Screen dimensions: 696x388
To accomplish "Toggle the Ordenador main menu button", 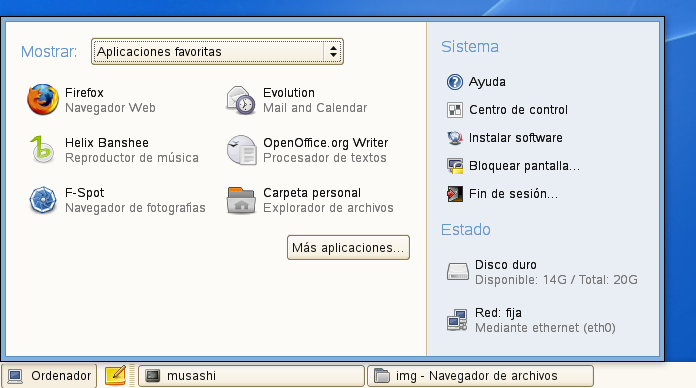I will point(49,376).
